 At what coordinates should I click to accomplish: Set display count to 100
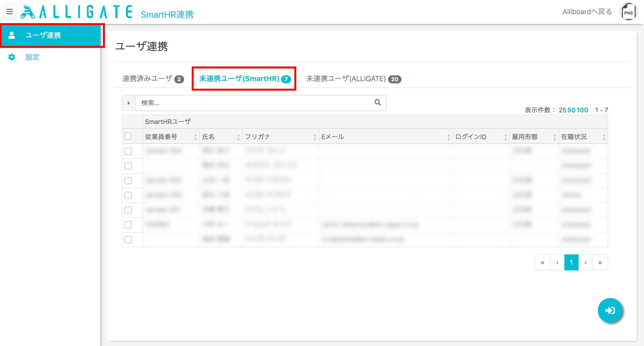coord(582,110)
